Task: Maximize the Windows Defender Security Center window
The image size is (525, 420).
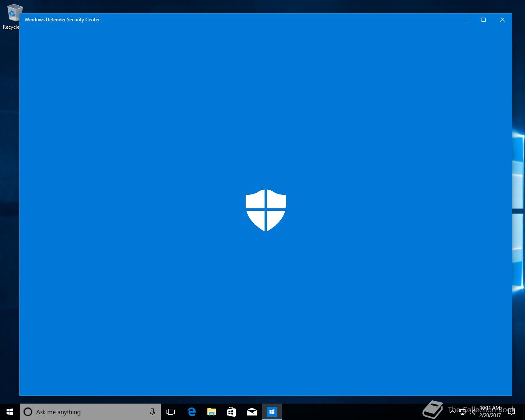Action: tap(484, 20)
